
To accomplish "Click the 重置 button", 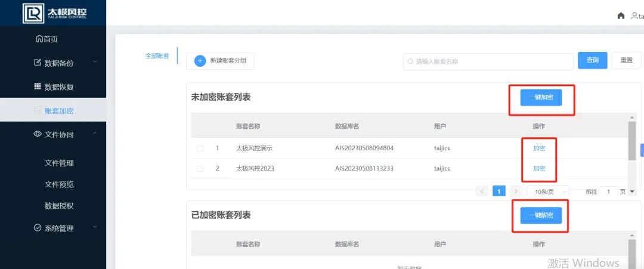I will tap(626, 60).
